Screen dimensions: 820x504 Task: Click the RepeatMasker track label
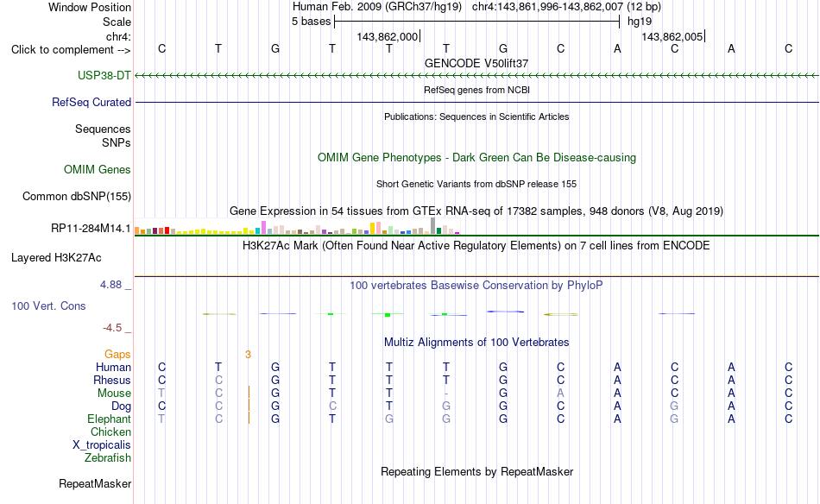coord(95,483)
